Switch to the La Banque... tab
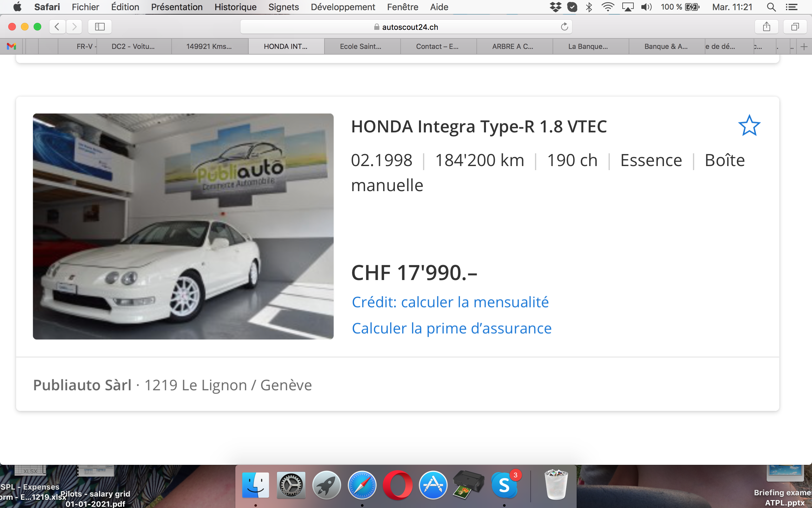The width and height of the screenshot is (812, 508). pos(590,47)
